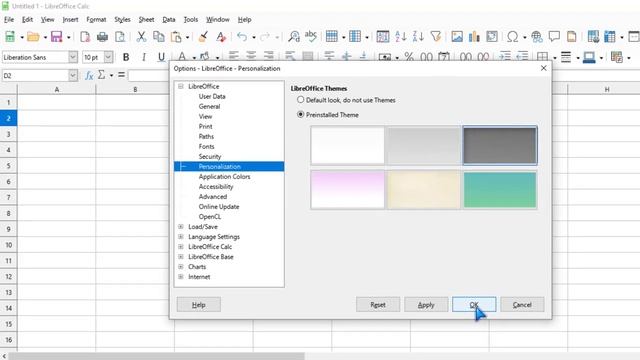Choose the white theme swatch
Screen dimensions: 640x360
click(x=347, y=145)
